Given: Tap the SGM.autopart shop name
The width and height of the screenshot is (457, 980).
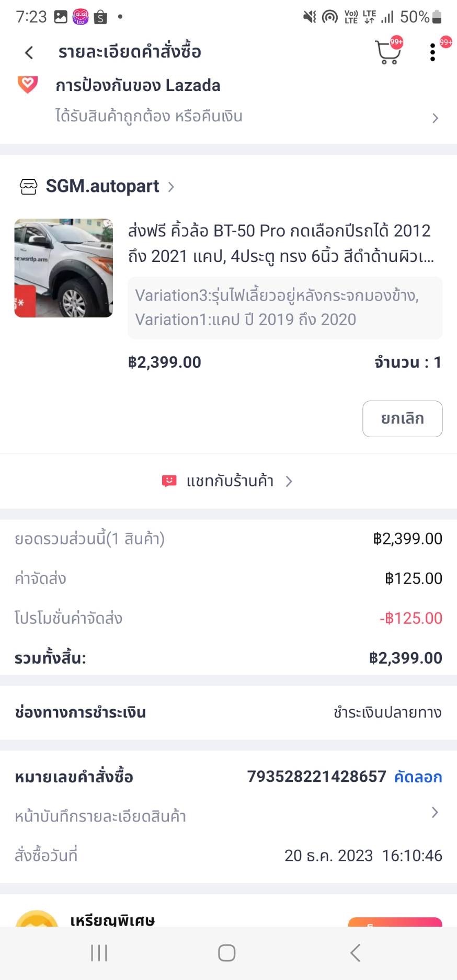Looking at the screenshot, I should tap(102, 187).
